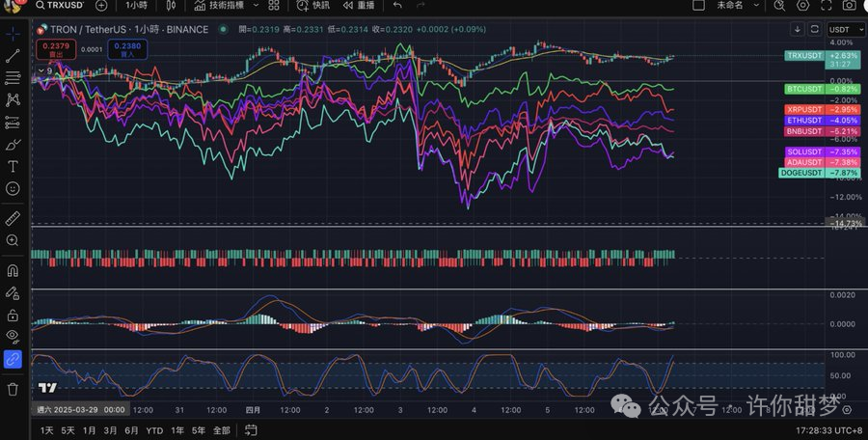Set range to 6月
The width and height of the screenshot is (868, 440).
click(x=131, y=430)
